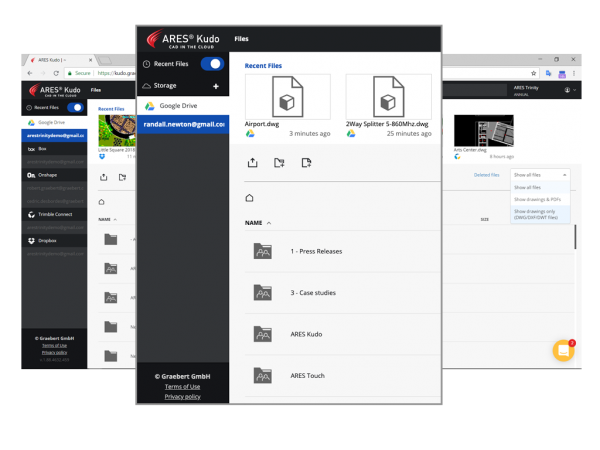Toggle Recent Files switch in background browser window
This screenshot has height=450, width=600.
[75, 106]
